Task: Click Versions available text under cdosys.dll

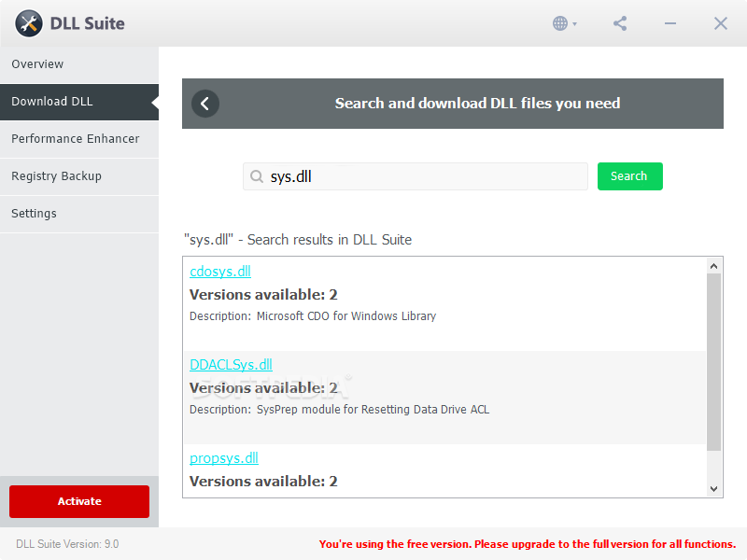Action: (x=263, y=295)
